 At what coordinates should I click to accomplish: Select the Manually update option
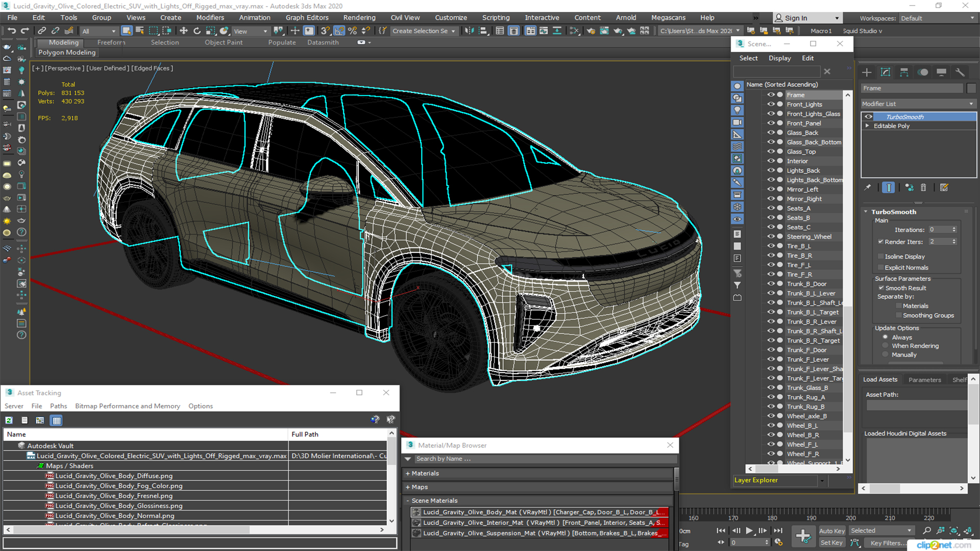click(886, 355)
